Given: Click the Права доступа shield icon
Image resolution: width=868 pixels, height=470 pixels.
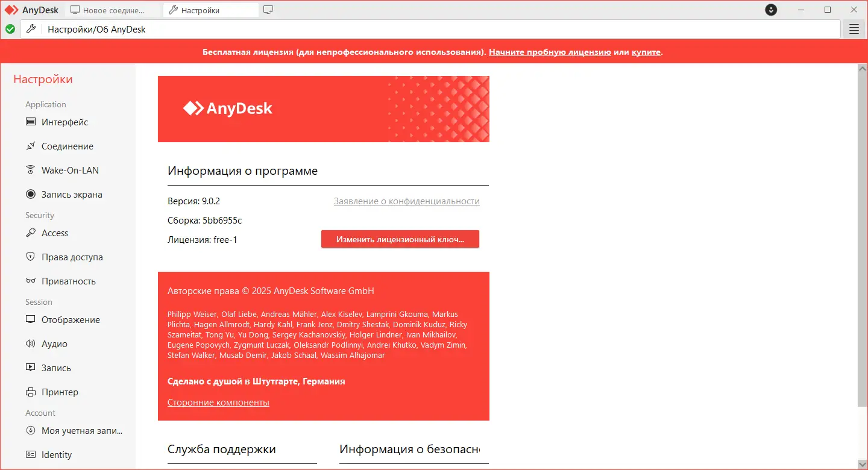Looking at the screenshot, I should pos(31,257).
